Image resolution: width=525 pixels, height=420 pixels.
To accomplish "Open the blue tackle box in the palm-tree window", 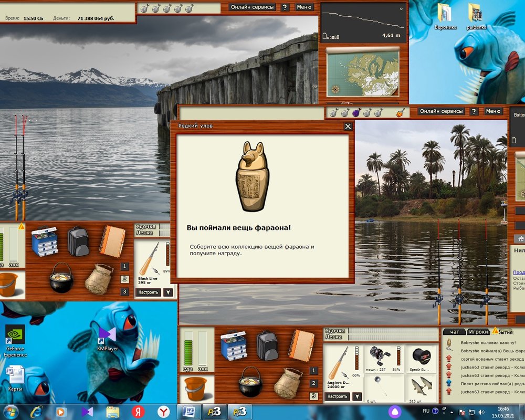I will tap(234, 345).
